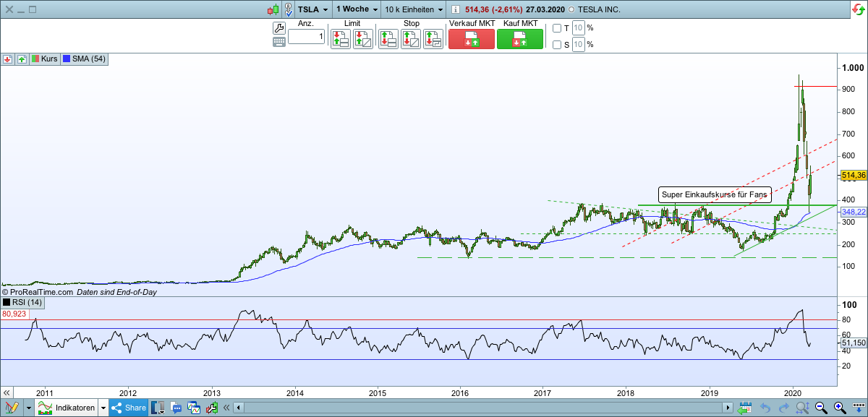The height and width of the screenshot is (417, 868).
Task: Expand the drawing tool dropdown arrow
Action: tap(28, 408)
